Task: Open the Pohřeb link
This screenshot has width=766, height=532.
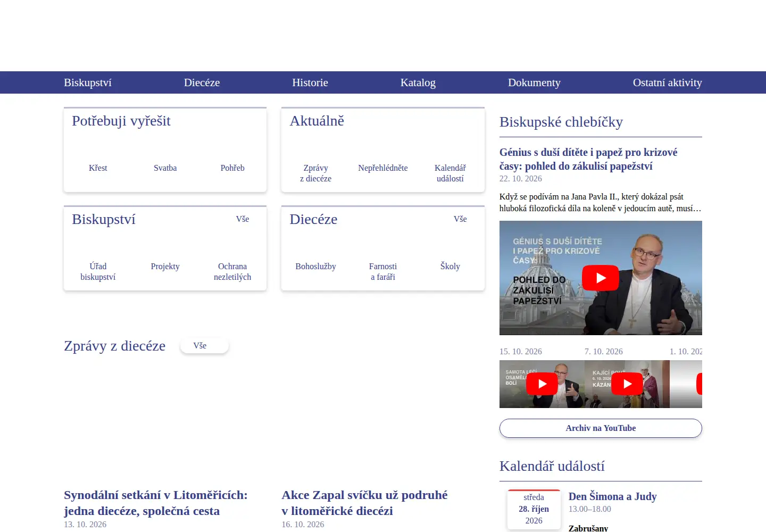Action: [232, 168]
